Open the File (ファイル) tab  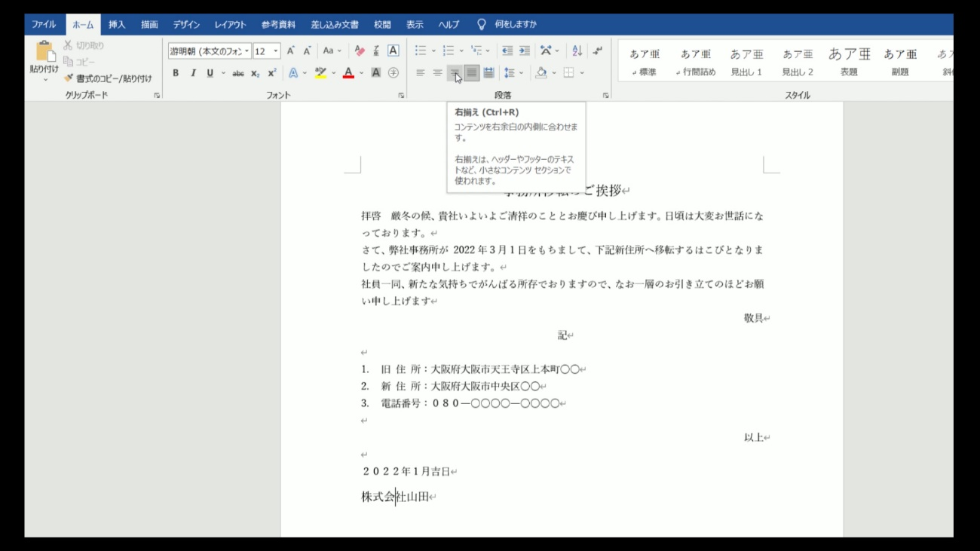pyautogui.click(x=44, y=25)
